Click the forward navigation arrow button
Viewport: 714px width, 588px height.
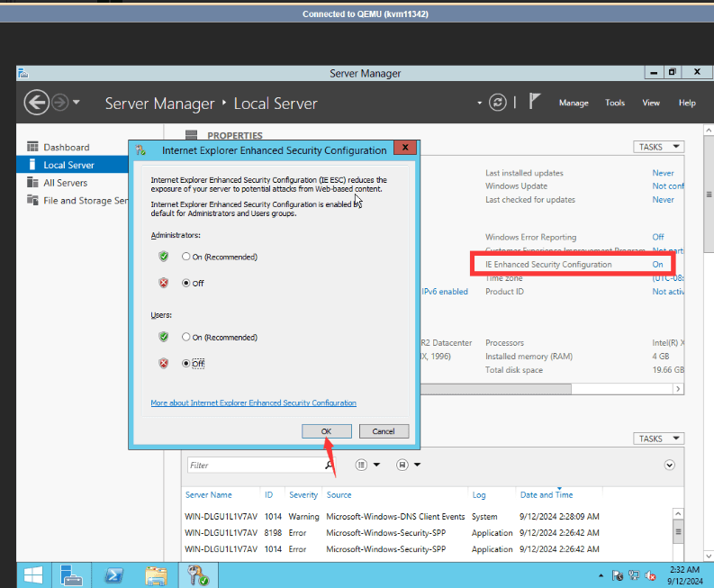tap(59, 103)
